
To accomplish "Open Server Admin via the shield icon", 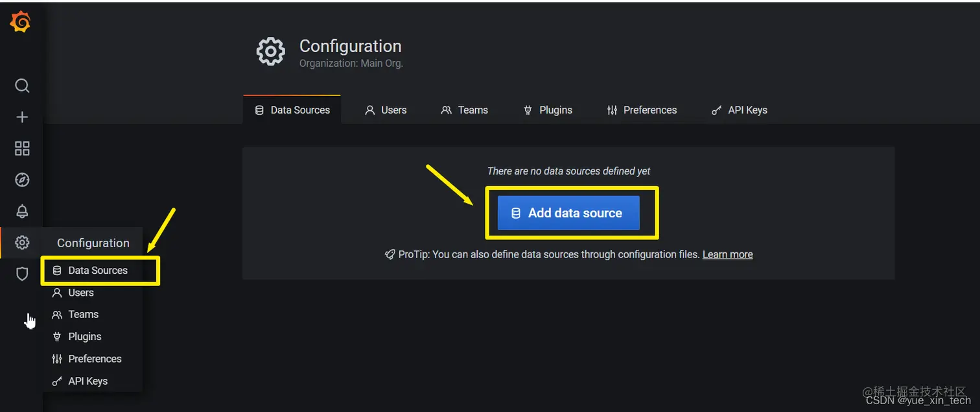I will point(21,273).
